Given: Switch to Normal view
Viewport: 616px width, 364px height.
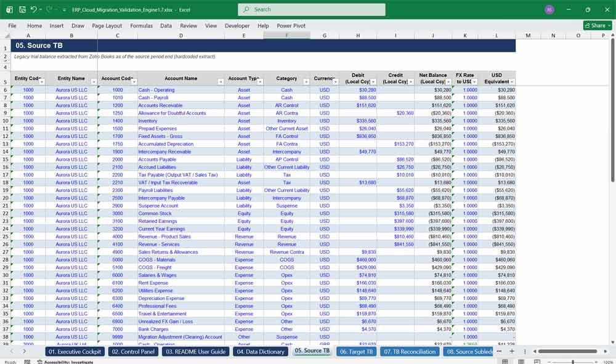Looking at the screenshot, I should [505, 362].
